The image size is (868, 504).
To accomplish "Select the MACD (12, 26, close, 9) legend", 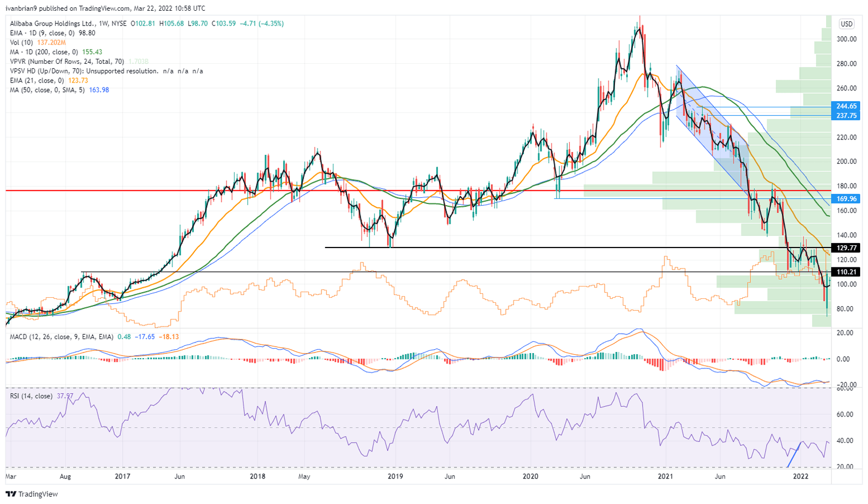I will (61, 337).
